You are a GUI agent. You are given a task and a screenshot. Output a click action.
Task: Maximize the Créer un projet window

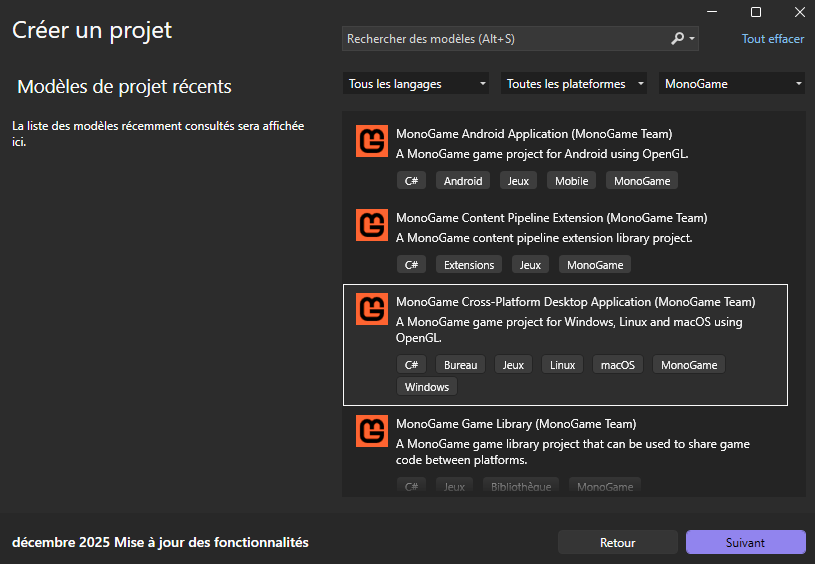coord(756,12)
